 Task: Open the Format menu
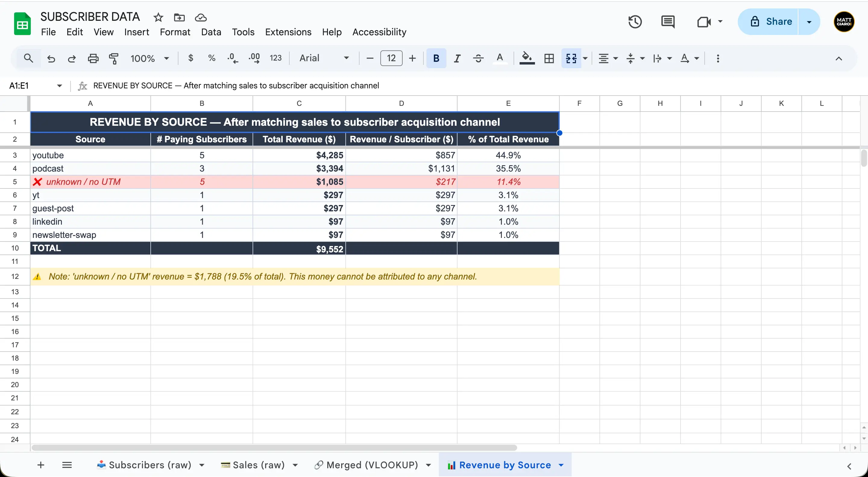coord(175,32)
